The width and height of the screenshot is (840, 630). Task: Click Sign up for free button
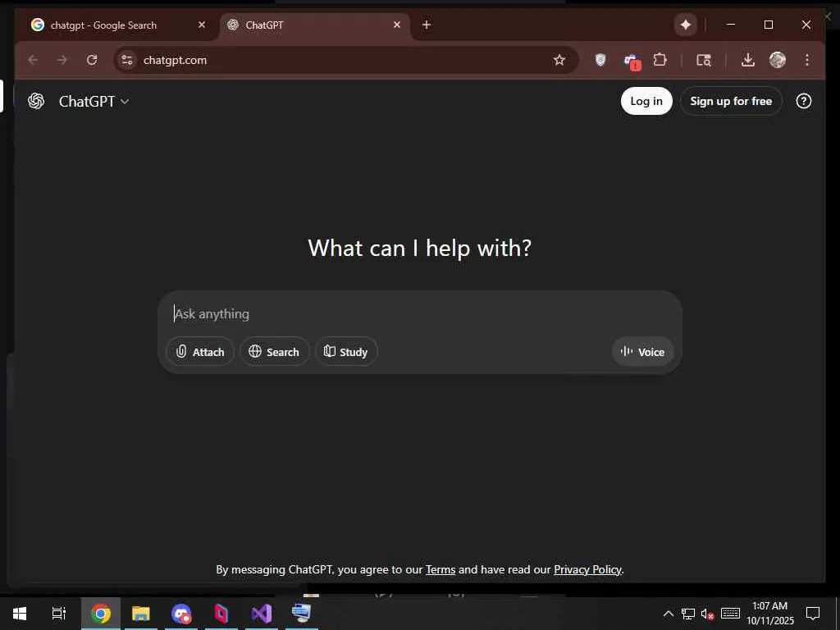point(731,101)
